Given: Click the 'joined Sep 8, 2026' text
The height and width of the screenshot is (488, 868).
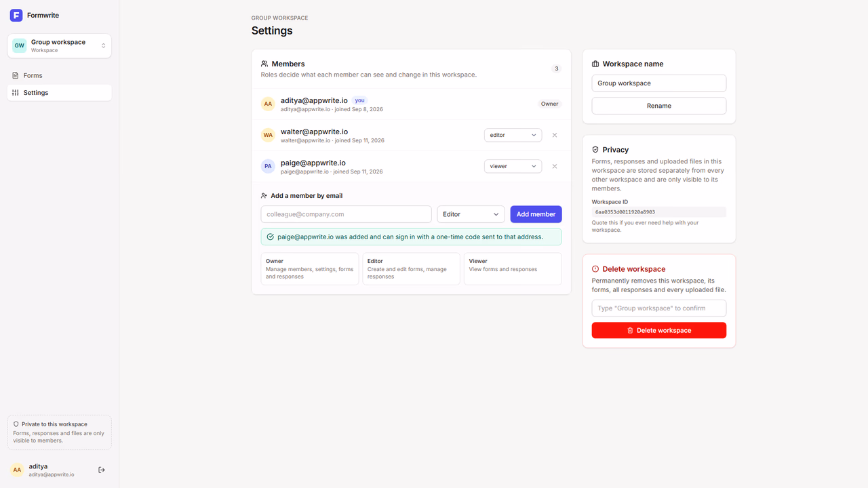Looking at the screenshot, I should coord(359,109).
